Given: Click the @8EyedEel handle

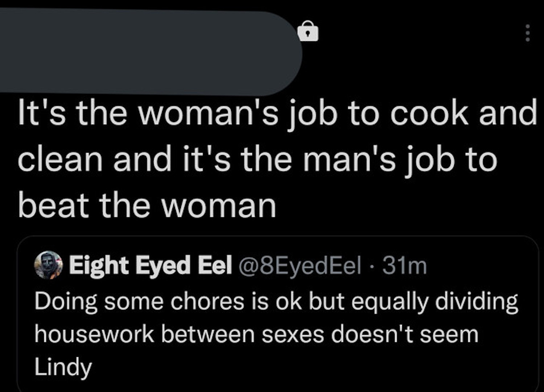Looking at the screenshot, I should [x=299, y=265].
